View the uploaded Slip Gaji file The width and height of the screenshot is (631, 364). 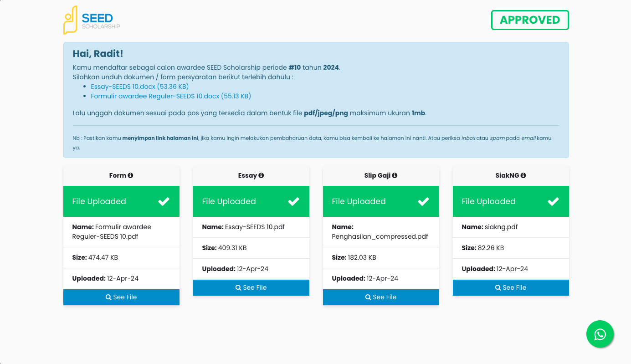381,297
